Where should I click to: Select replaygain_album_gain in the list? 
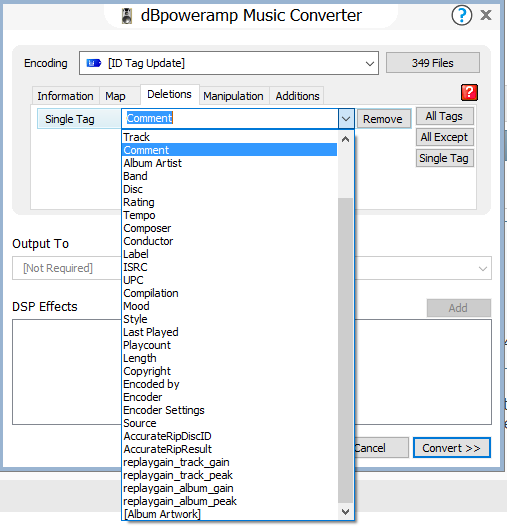pos(229,488)
